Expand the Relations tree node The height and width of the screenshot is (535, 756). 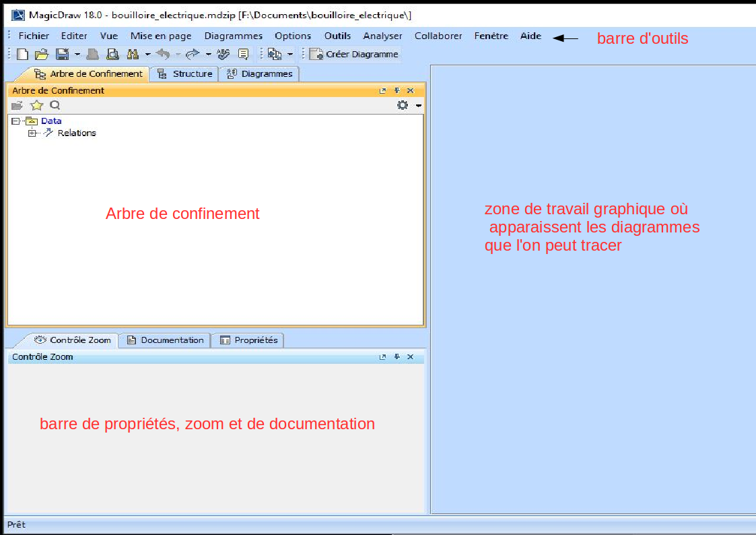pyautogui.click(x=32, y=133)
